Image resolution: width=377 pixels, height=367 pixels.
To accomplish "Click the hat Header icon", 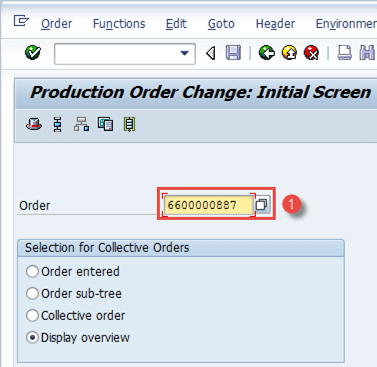I will coord(34,124).
